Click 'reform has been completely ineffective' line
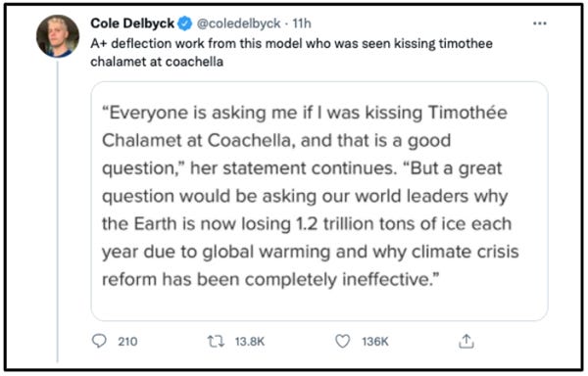The height and width of the screenshot is (376, 588). click(x=270, y=279)
